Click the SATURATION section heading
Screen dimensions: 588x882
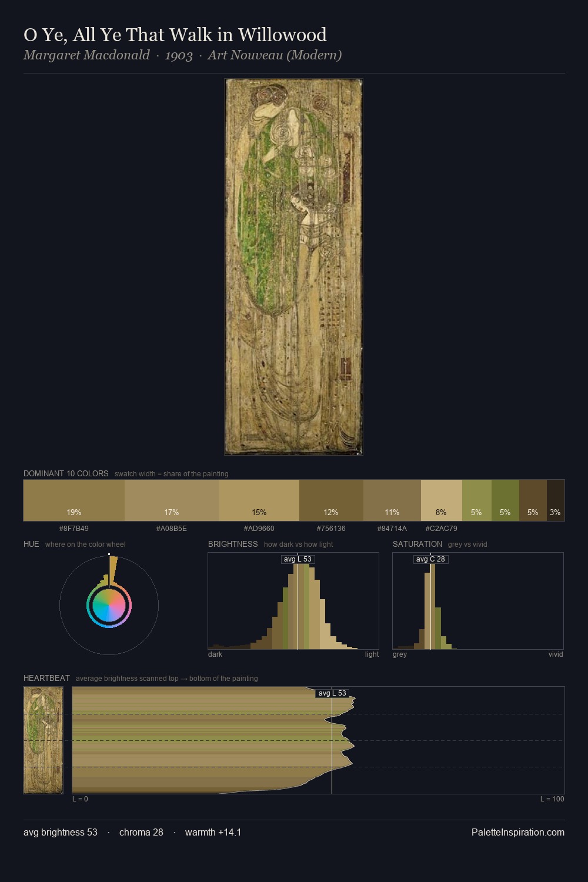tap(417, 544)
